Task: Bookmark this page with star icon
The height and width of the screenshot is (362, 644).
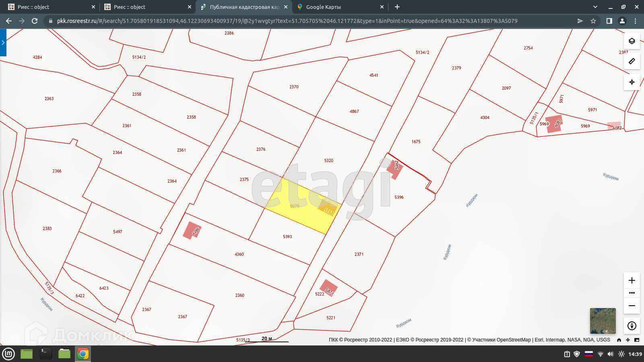Action: click(593, 21)
